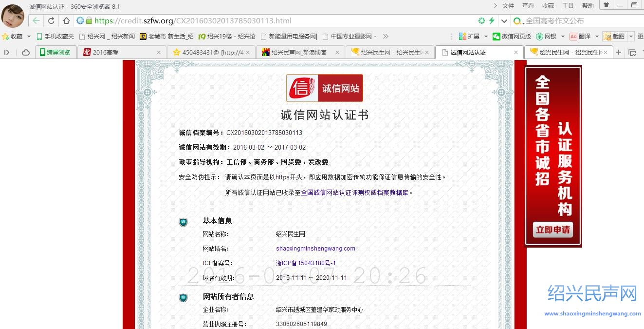
Task: Click the 网银 online banking icon
Action: coord(546,37)
